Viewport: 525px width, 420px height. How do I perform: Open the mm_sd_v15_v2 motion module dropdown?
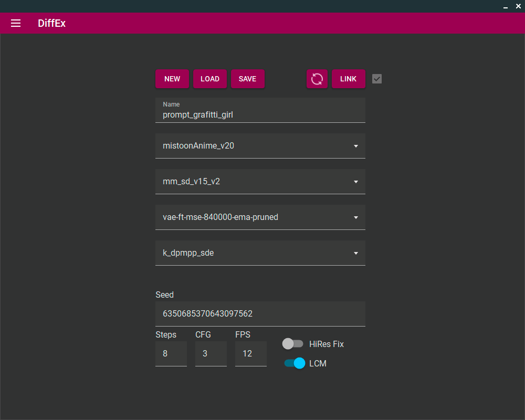tap(260, 182)
